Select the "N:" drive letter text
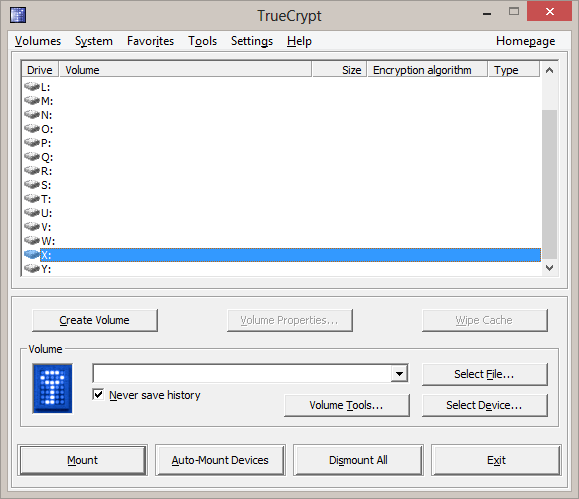 pos(47,115)
